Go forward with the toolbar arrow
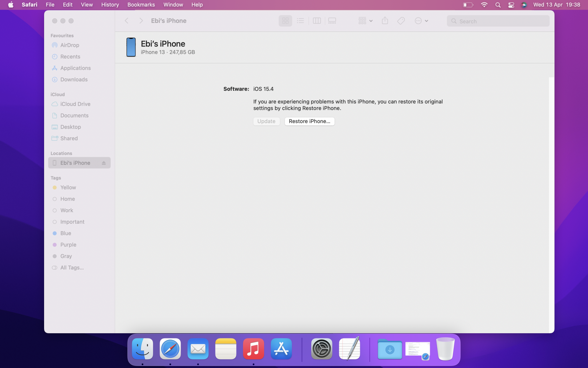The image size is (588, 368). (141, 21)
